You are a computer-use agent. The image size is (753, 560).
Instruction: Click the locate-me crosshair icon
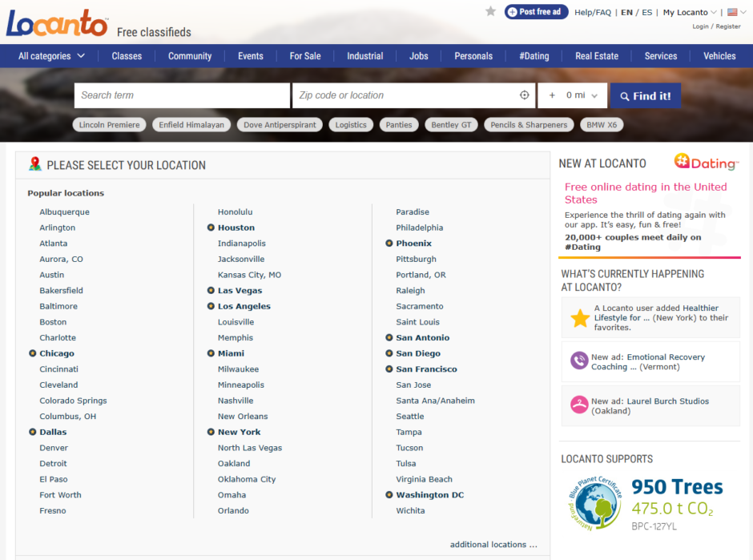[525, 95]
